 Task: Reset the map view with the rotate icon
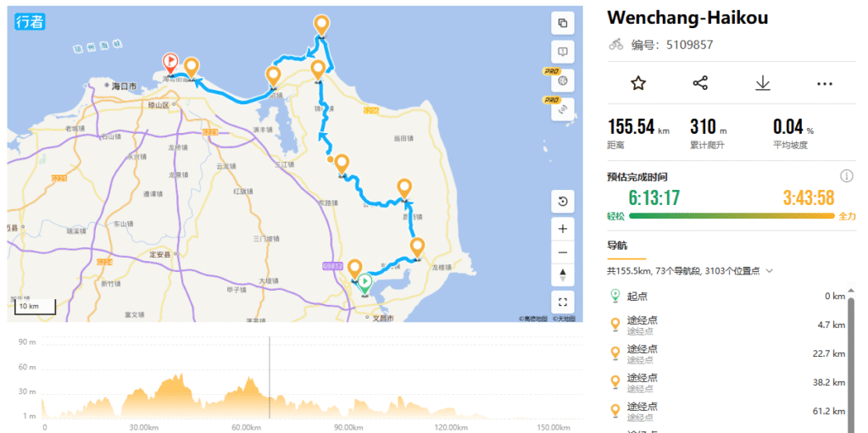click(563, 202)
